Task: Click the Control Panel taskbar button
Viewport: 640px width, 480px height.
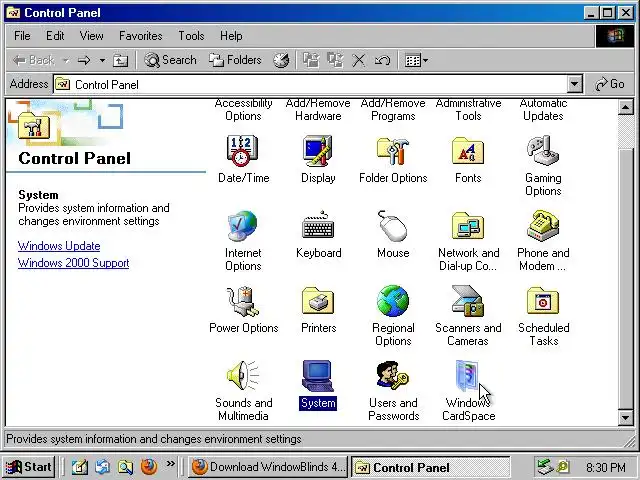Action: coord(430,467)
